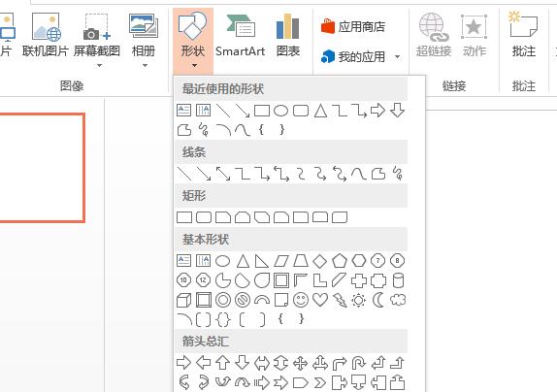Click the 屏幕截图 camera icon
557x392 pixels.
[x=97, y=27]
